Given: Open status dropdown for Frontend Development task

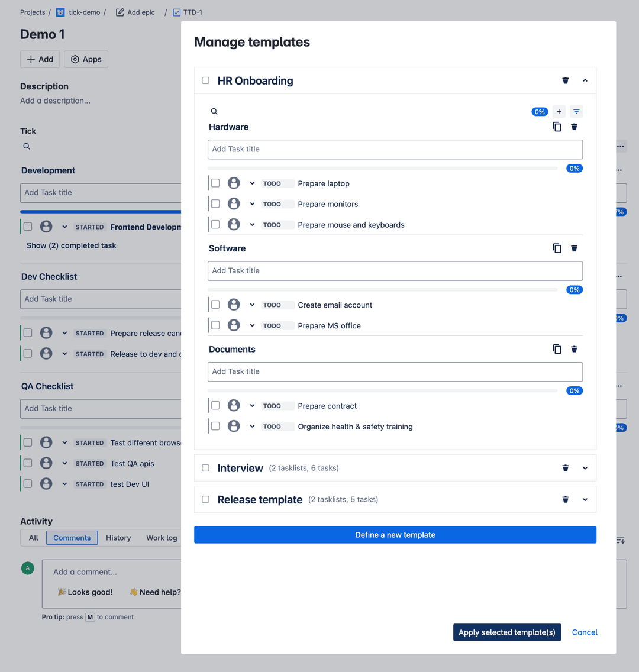Looking at the screenshot, I should coord(64,227).
